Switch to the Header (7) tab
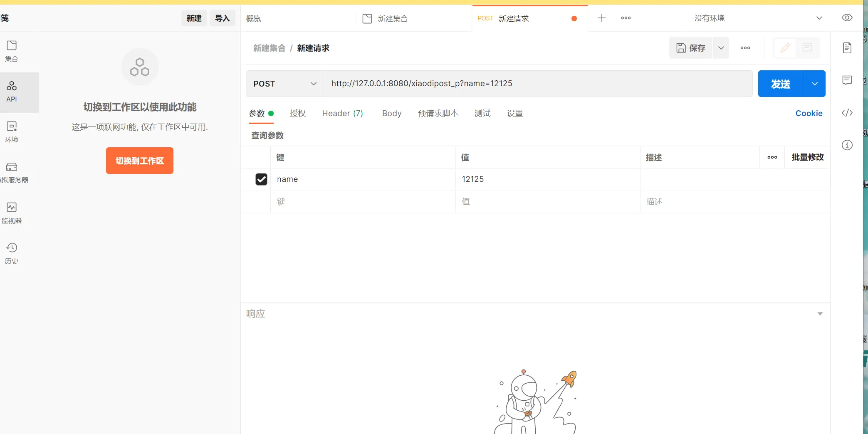Image resolution: width=868 pixels, height=434 pixels. pos(342,113)
